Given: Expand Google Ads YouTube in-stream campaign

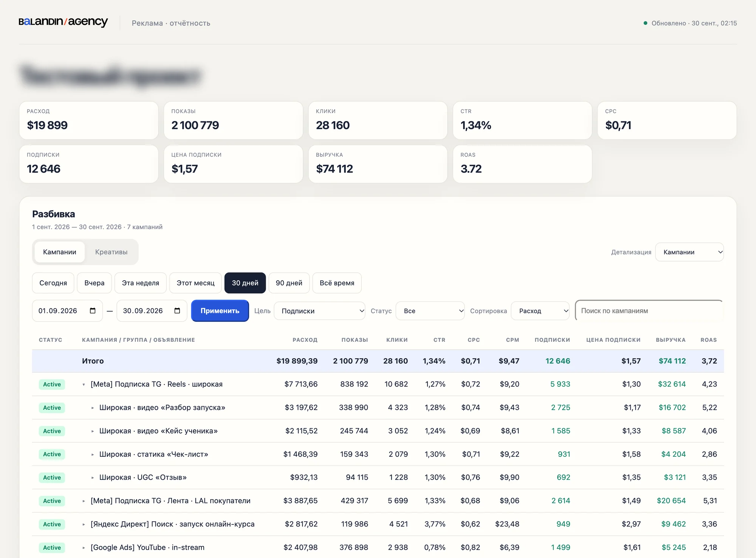Looking at the screenshot, I should (84, 548).
